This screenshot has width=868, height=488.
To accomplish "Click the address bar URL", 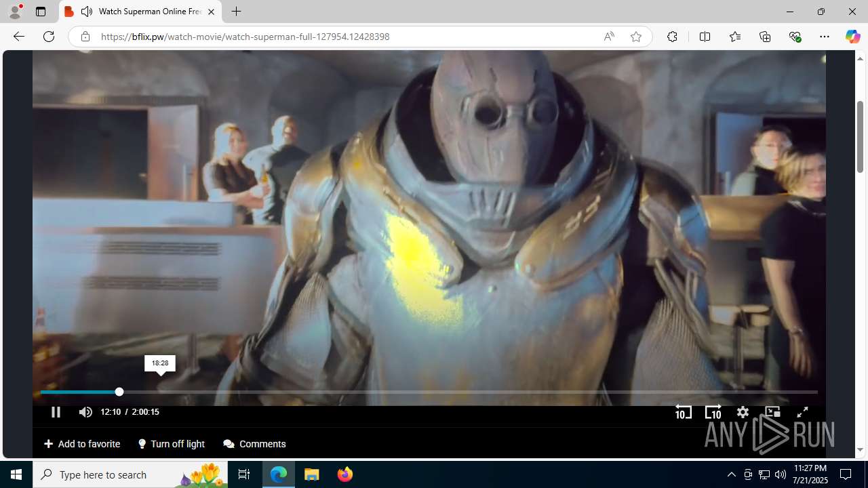I will (245, 37).
